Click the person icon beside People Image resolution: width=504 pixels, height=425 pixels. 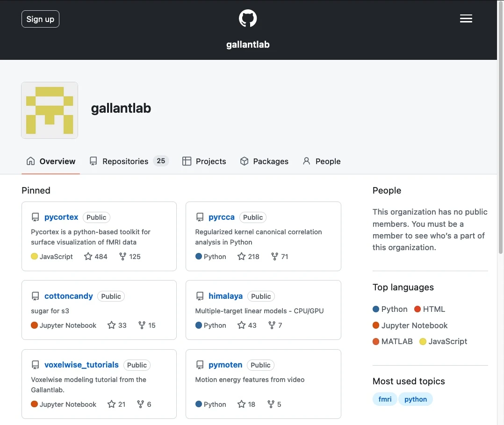pyautogui.click(x=306, y=161)
